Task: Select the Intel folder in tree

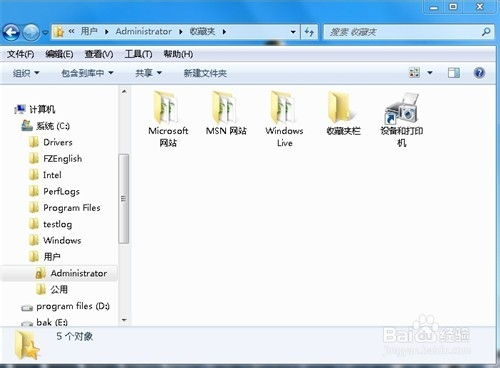Action: (x=52, y=175)
